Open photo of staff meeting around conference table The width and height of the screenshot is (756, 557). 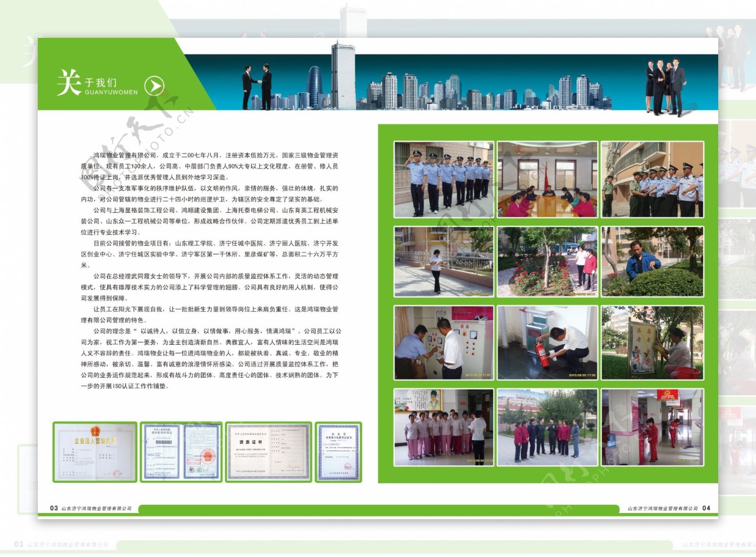click(x=547, y=179)
